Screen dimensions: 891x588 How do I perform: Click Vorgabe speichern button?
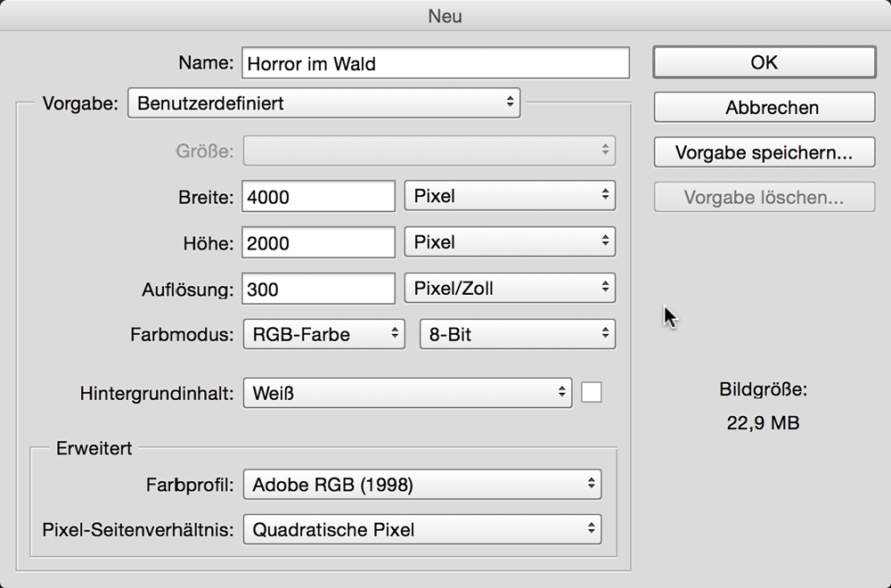point(764,152)
